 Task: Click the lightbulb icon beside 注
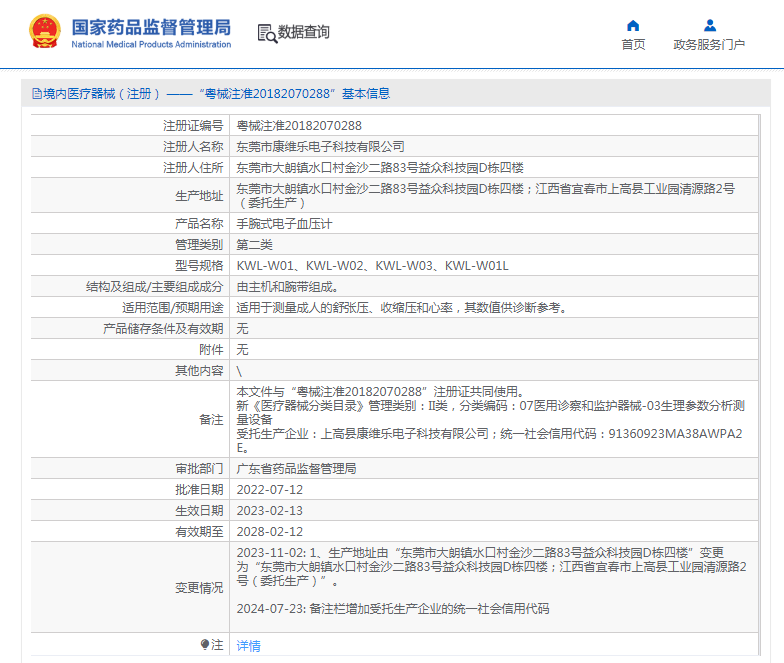coord(204,644)
